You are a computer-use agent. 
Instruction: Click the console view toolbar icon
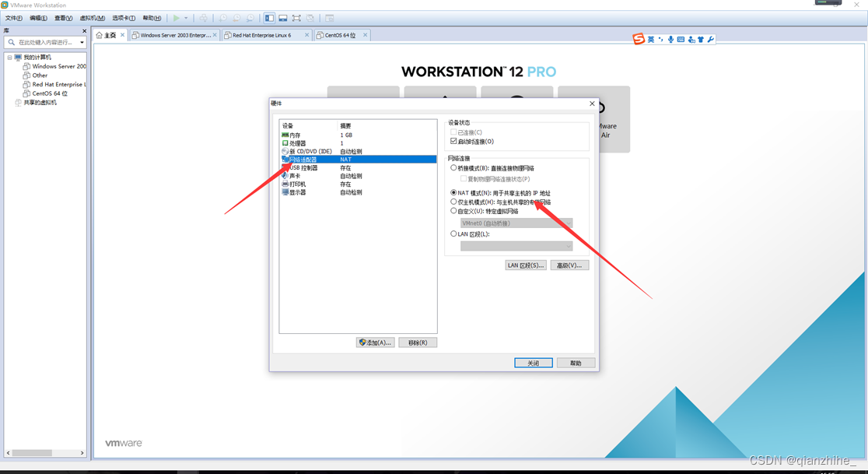(x=329, y=18)
